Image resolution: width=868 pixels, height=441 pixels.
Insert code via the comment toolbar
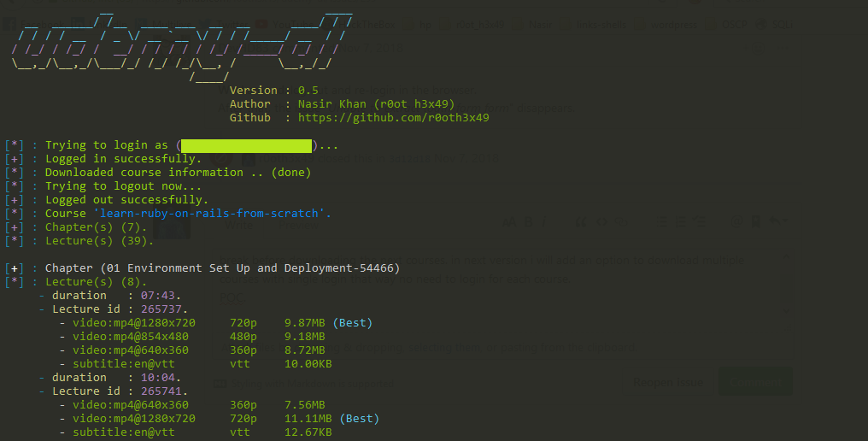point(601,222)
